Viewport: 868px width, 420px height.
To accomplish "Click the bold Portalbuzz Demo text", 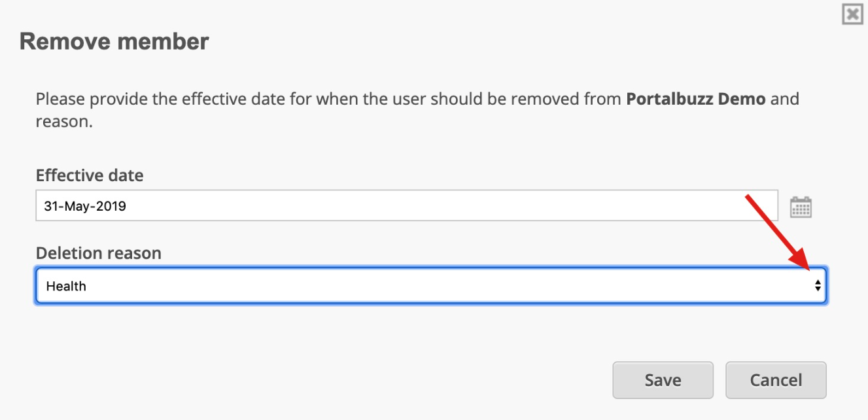I will point(696,99).
